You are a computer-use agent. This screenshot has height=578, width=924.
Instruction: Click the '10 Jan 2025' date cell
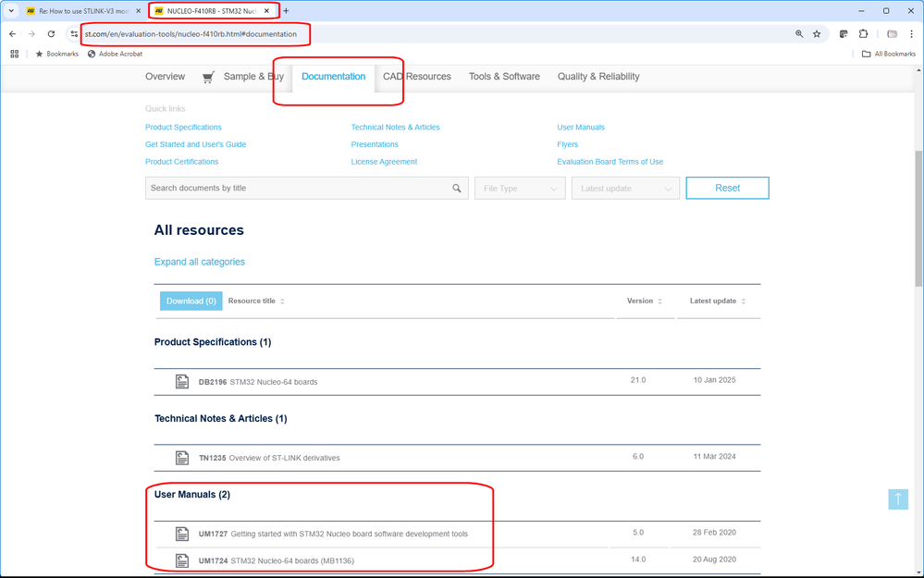click(714, 380)
